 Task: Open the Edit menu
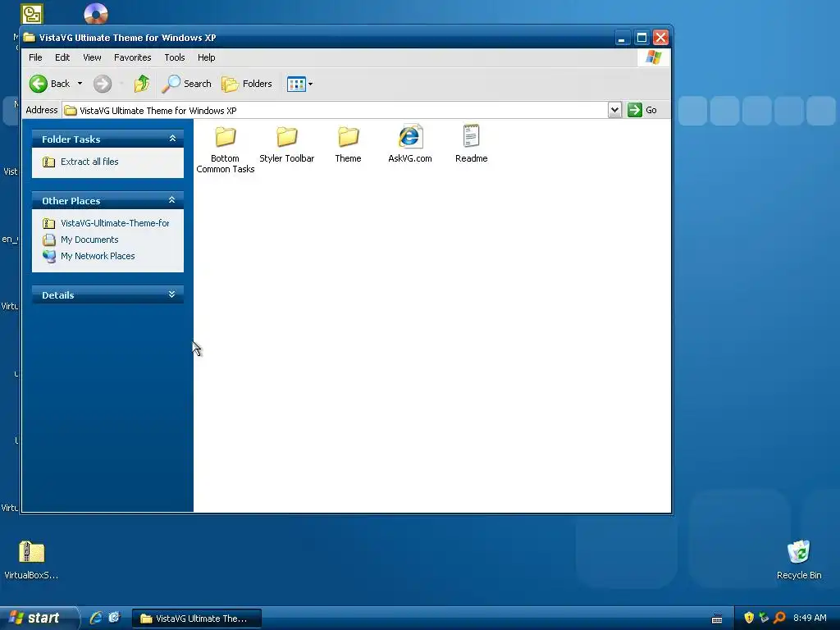62,57
